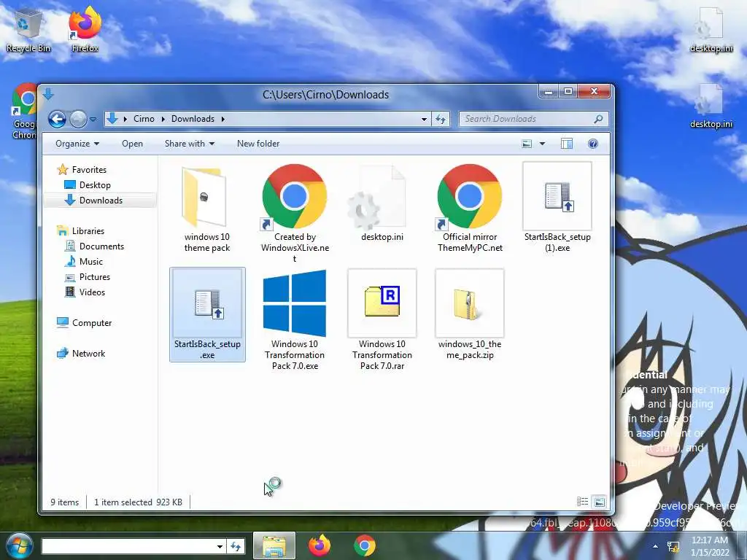Screen dimensions: 747x560
Task: Click the Forward navigation arrow
Action: tap(78, 119)
